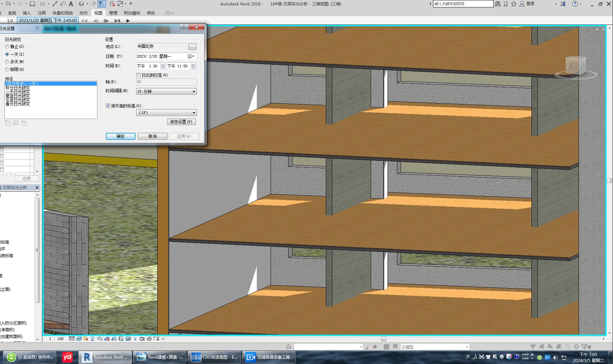This screenshot has width=613, height=364.
Task: Click the Communication Center satellite icon
Action: point(505,4)
